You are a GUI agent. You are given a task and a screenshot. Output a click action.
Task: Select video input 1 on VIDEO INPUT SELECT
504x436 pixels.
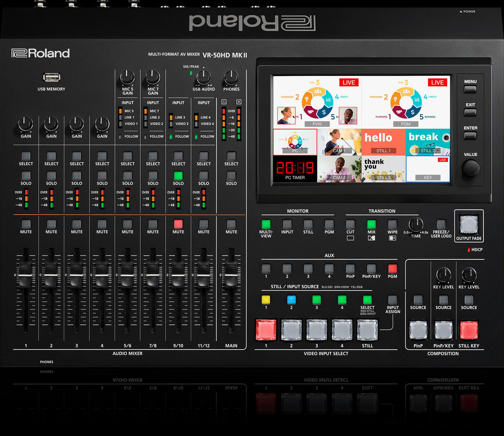pyautogui.click(x=266, y=331)
